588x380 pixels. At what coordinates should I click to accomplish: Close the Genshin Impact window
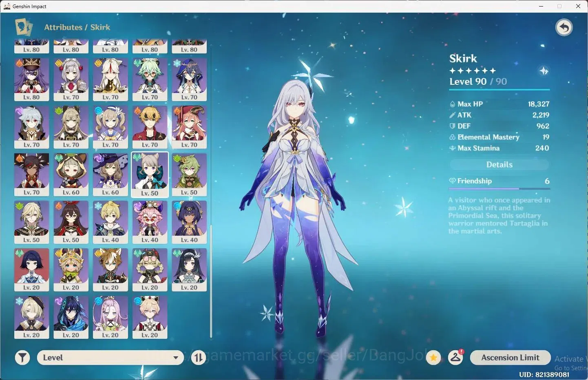(x=578, y=6)
